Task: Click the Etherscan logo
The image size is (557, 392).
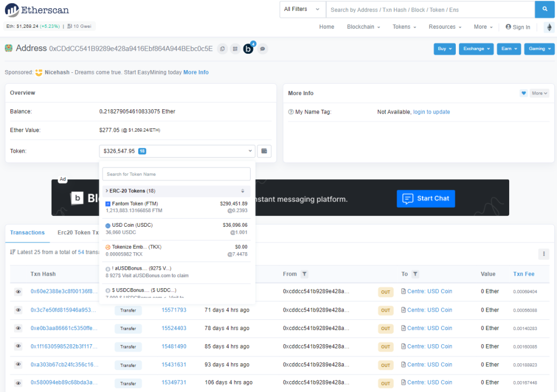Action: pos(37,10)
